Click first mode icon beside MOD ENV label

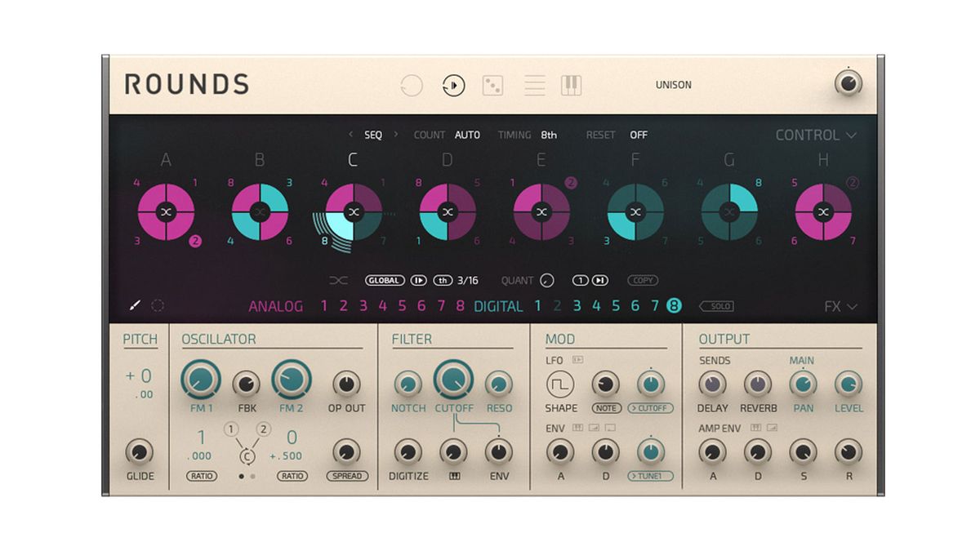577,428
